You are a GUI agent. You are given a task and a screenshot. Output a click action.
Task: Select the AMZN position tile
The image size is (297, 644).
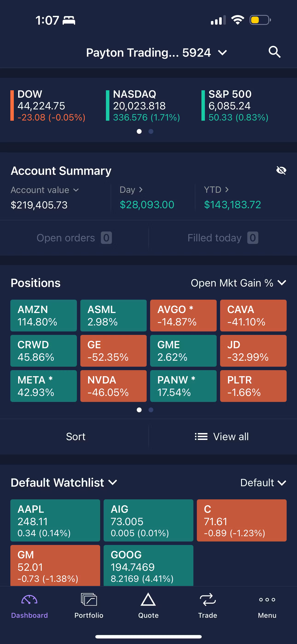point(44,316)
